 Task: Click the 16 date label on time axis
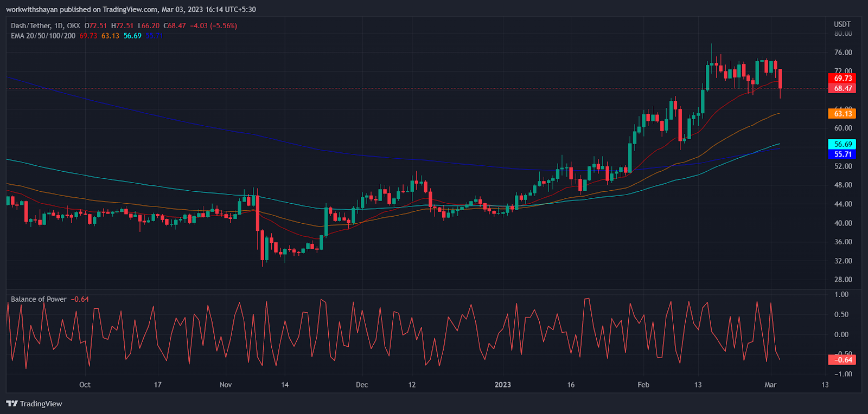point(571,385)
